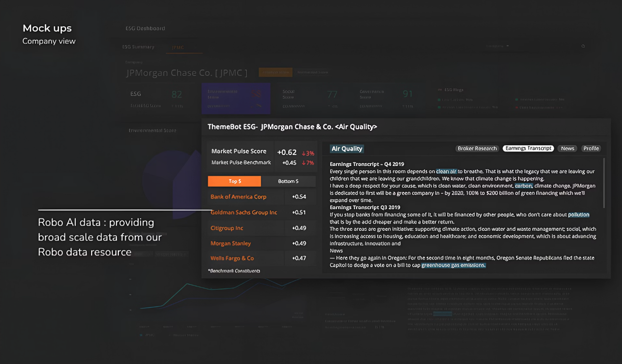Click the orange button beside JPMorgan Chase title
Viewport: 622px width, 364px height.
pyautogui.click(x=275, y=72)
